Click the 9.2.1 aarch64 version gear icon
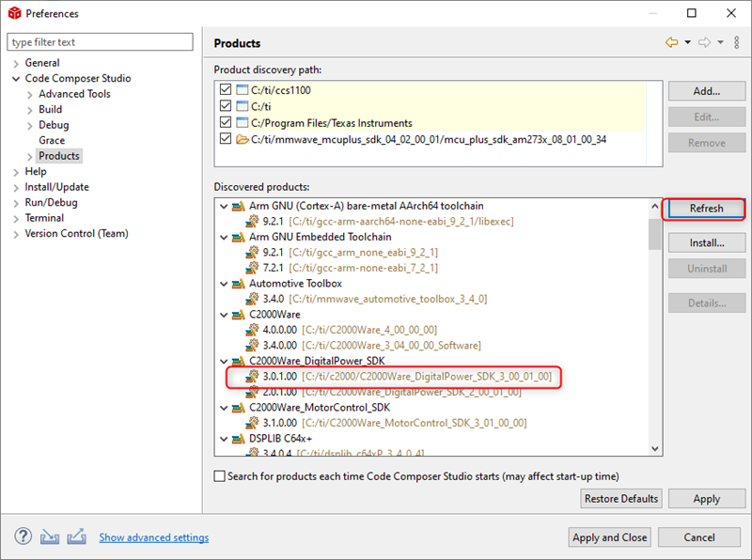Viewport: 752px width, 560px height. click(252, 221)
